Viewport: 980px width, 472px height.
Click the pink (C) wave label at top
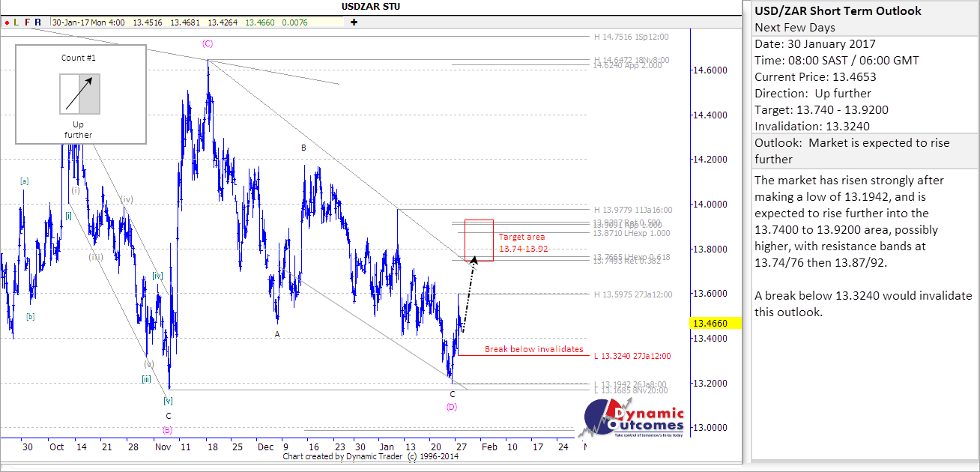[x=208, y=43]
